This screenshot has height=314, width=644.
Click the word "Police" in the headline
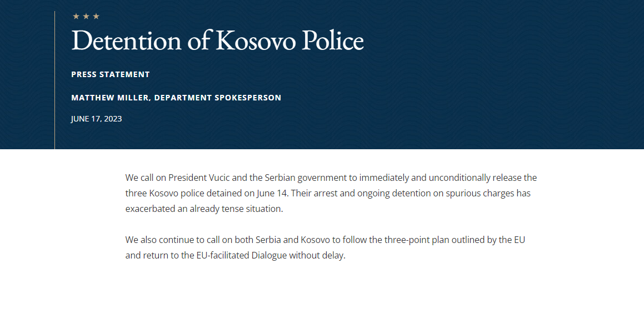pos(333,40)
